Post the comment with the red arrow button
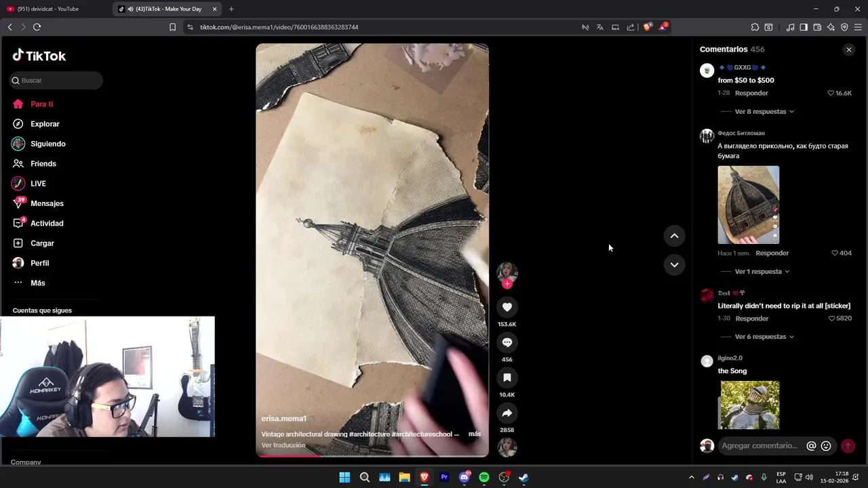868x488 pixels. (x=848, y=446)
